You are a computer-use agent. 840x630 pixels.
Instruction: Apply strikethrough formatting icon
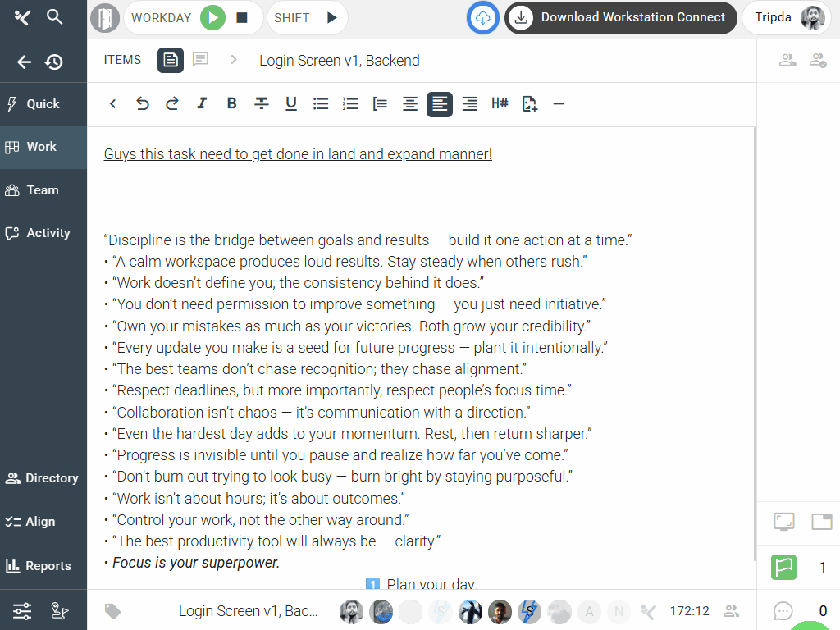click(x=262, y=103)
